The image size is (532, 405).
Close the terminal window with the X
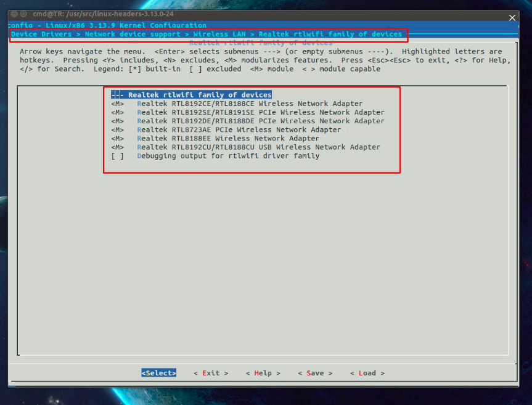[512, 18]
